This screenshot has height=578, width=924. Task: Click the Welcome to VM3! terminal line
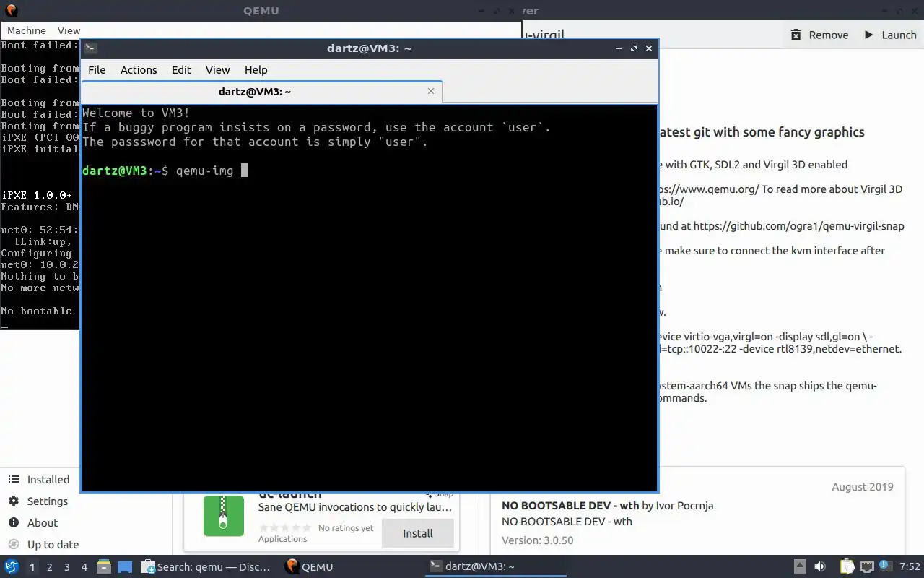point(136,113)
